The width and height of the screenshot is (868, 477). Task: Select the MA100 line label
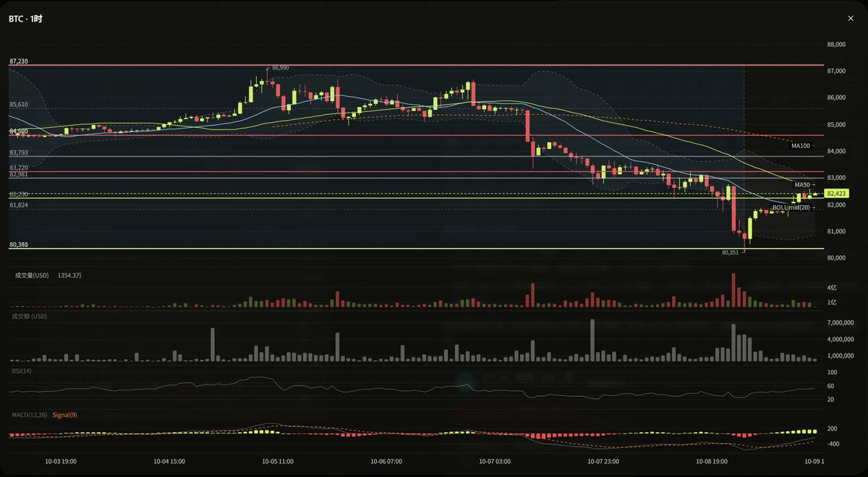coord(801,146)
